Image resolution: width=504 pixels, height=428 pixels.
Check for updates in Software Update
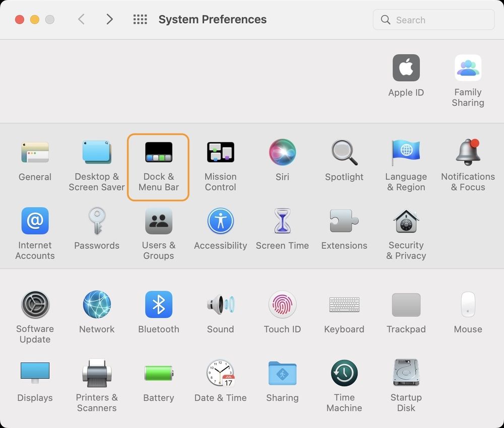35,305
